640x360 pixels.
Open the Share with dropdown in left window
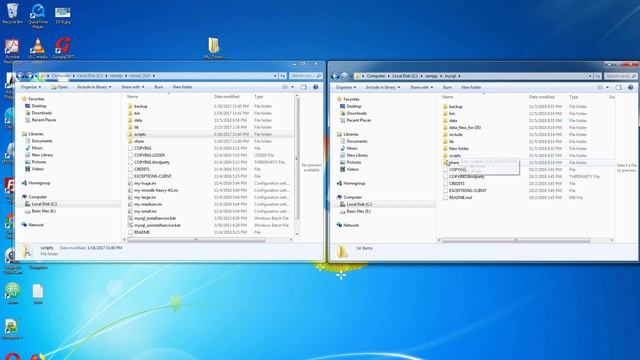point(133,87)
